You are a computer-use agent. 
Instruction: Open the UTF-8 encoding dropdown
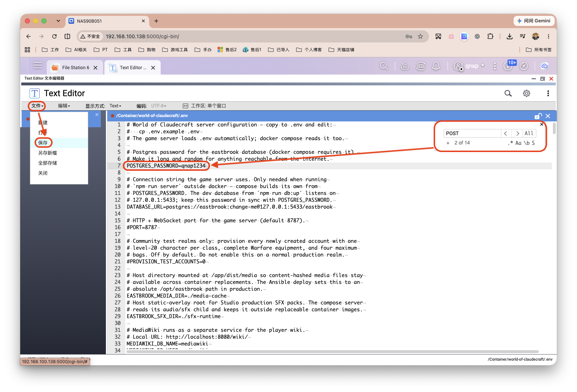[x=159, y=106]
